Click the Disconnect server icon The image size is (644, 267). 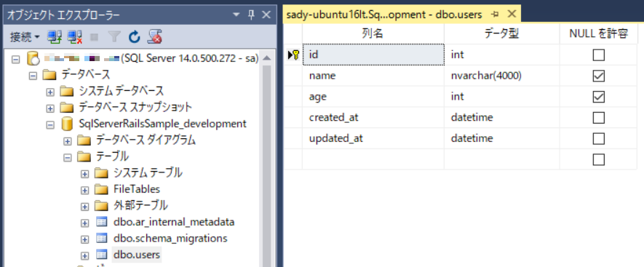[x=75, y=37]
